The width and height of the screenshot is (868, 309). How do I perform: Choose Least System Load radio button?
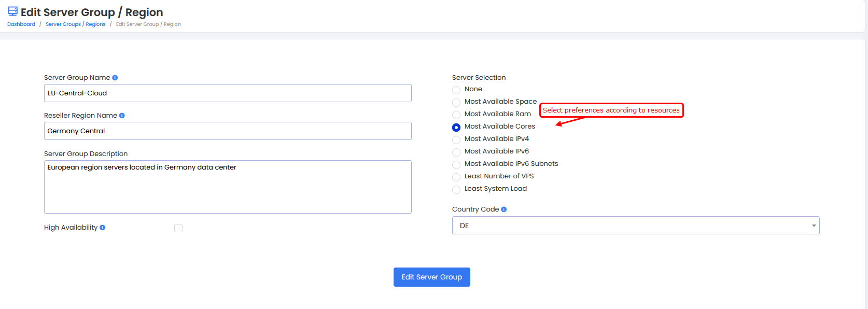[456, 190]
